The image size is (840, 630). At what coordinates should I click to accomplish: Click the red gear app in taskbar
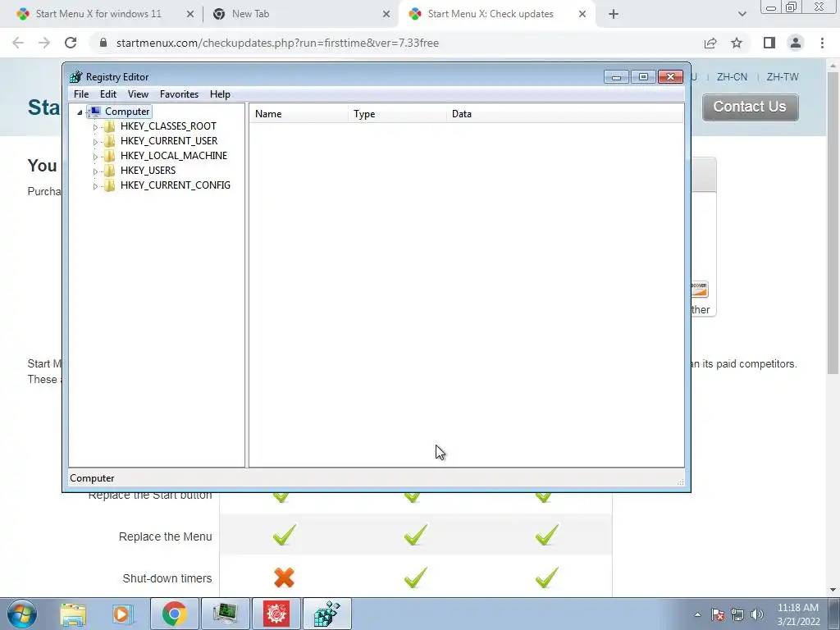[x=276, y=614]
